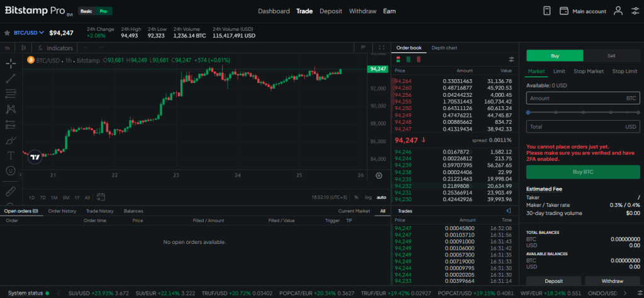
Task: Toggle fullscreen chart mode
Action: pos(382,48)
